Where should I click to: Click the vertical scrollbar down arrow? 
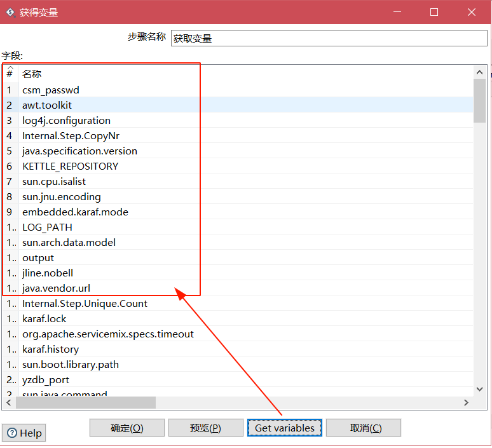pos(480,388)
